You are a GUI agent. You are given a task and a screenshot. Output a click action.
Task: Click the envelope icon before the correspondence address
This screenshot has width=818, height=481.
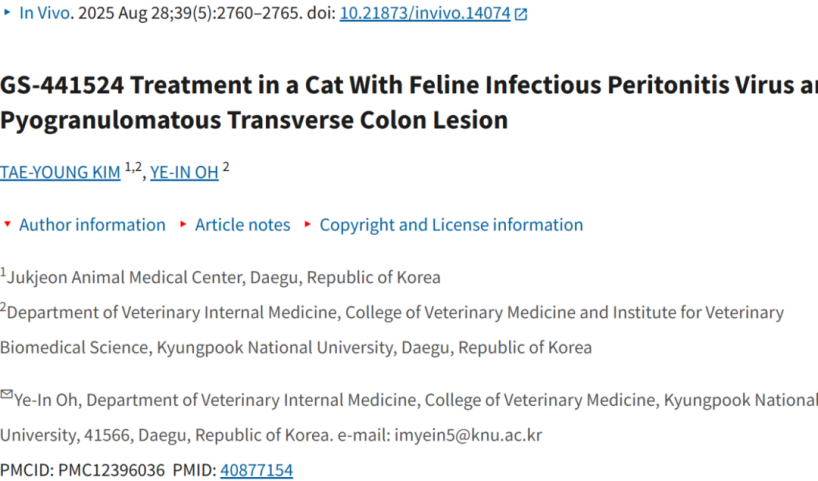pos(7,396)
